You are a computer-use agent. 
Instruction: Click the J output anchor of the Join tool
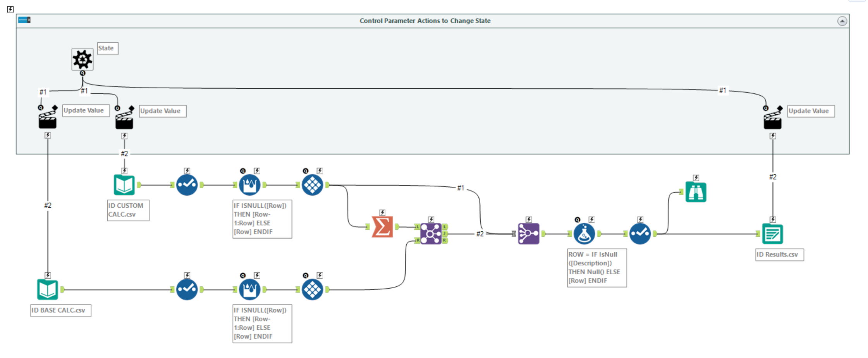pos(445,234)
